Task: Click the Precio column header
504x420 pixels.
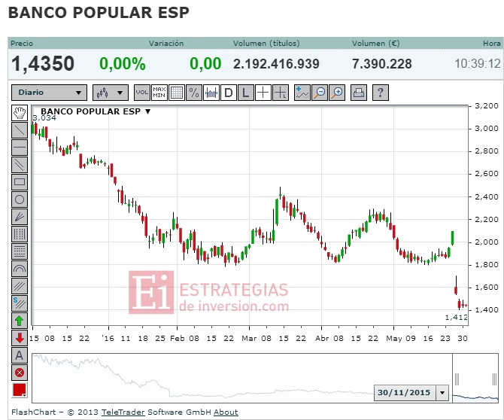Action: tap(22, 44)
